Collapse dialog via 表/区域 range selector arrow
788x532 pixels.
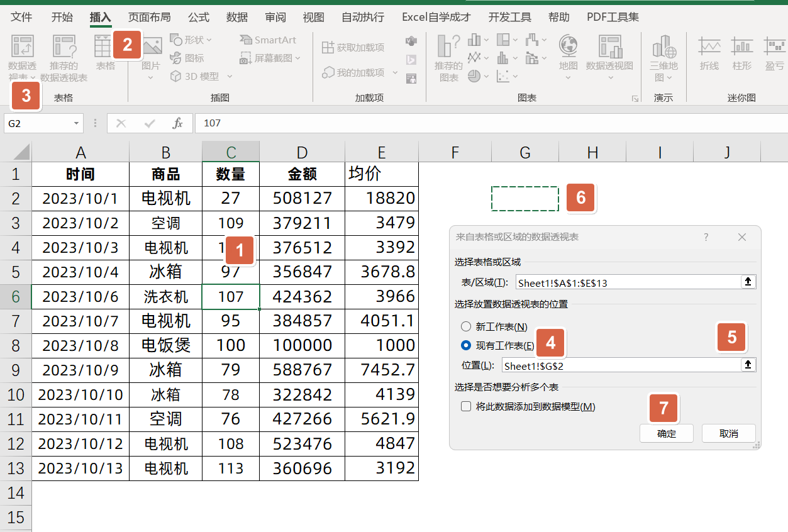coord(748,282)
